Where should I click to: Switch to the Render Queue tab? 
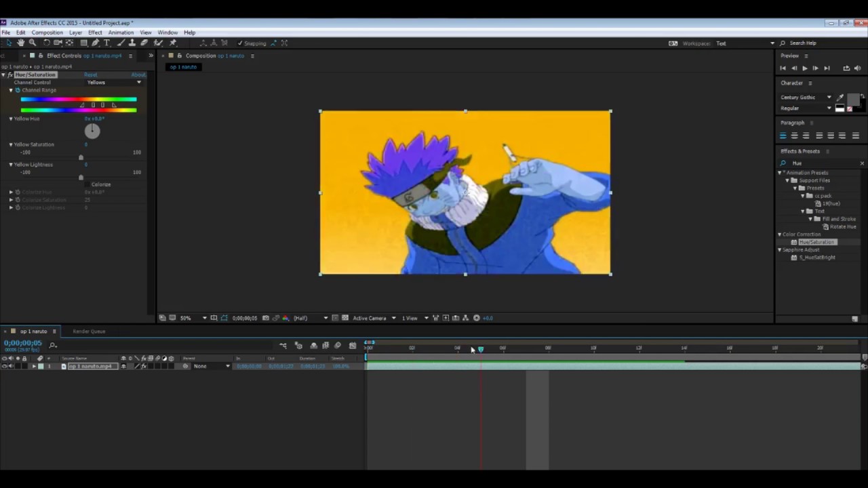click(89, 331)
